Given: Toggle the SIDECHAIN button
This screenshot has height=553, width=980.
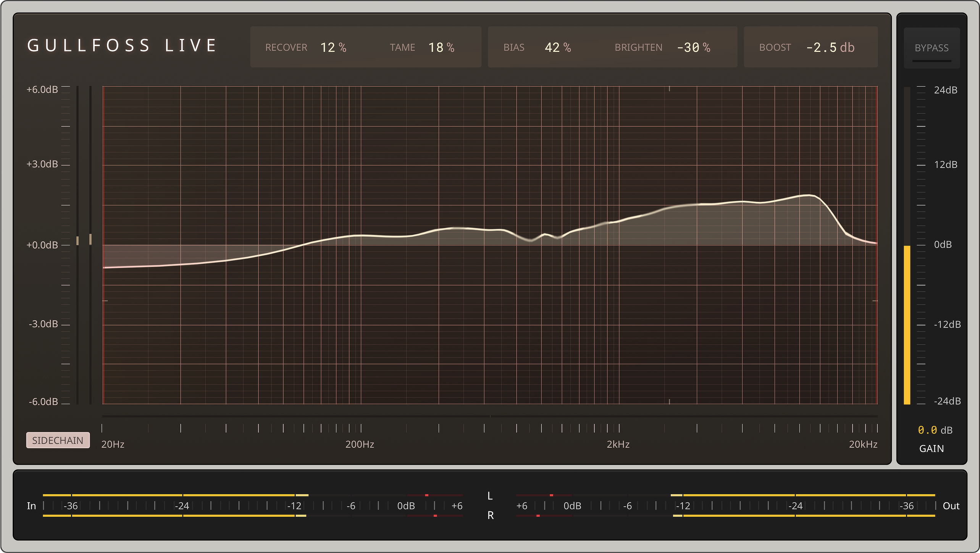Looking at the screenshot, I should point(58,440).
